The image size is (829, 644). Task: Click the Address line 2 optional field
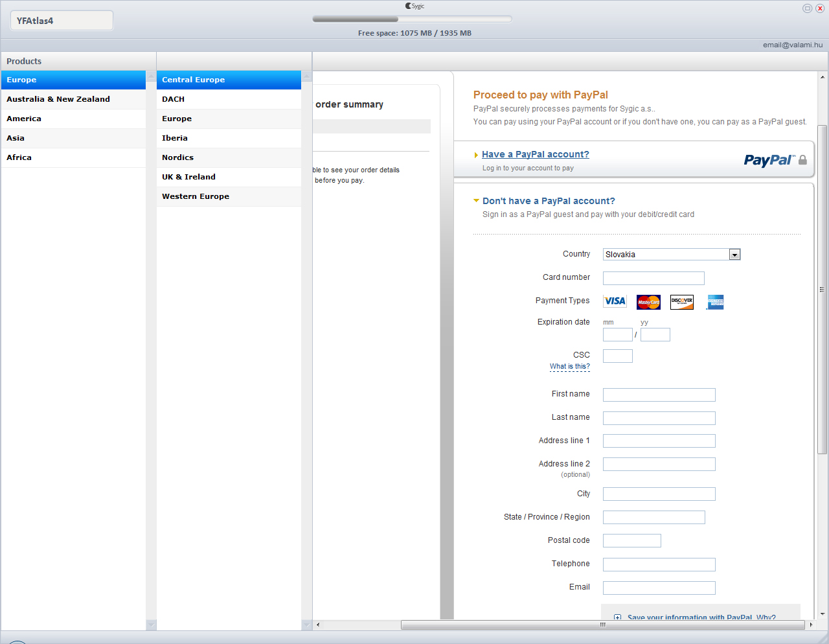coord(659,465)
